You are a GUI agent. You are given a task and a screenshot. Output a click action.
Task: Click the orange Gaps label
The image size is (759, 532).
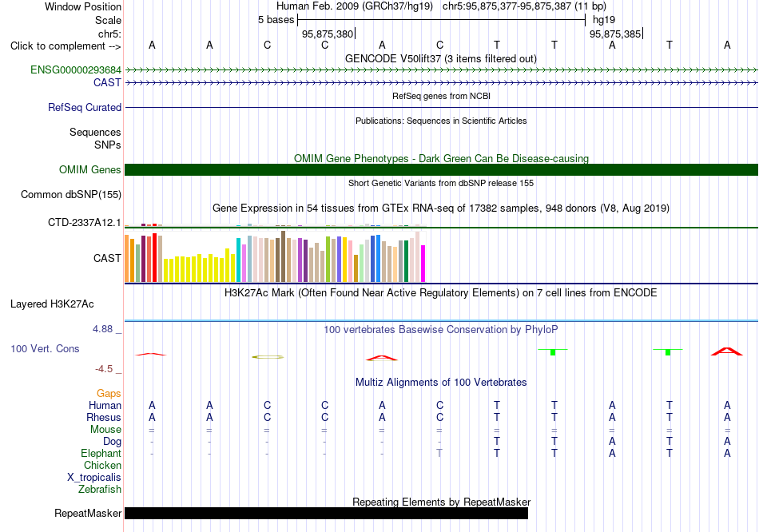pos(109,394)
